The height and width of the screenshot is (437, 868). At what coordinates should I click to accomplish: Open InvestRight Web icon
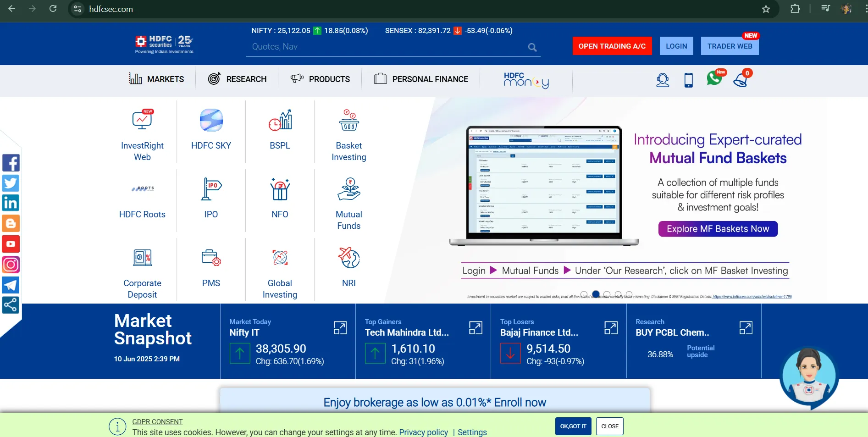pyautogui.click(x=142, y=120)
